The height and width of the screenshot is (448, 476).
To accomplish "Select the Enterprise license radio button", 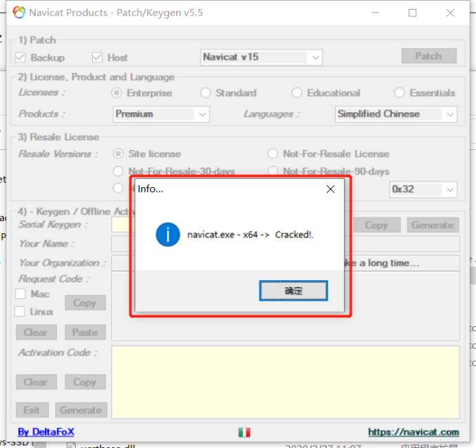I will pyautogui.click(x=116, y=93).
